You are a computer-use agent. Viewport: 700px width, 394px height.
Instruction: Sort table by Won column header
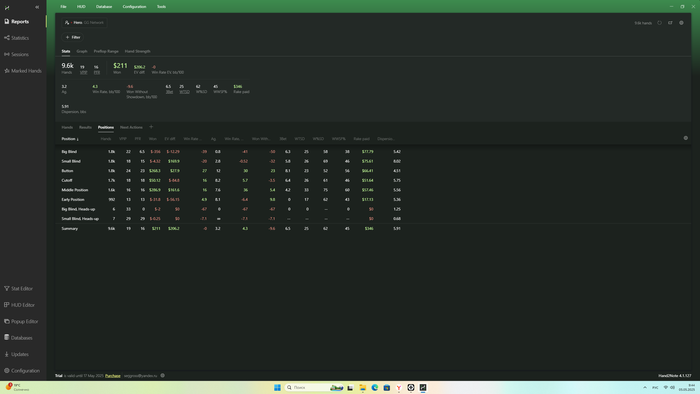(153, 139)
